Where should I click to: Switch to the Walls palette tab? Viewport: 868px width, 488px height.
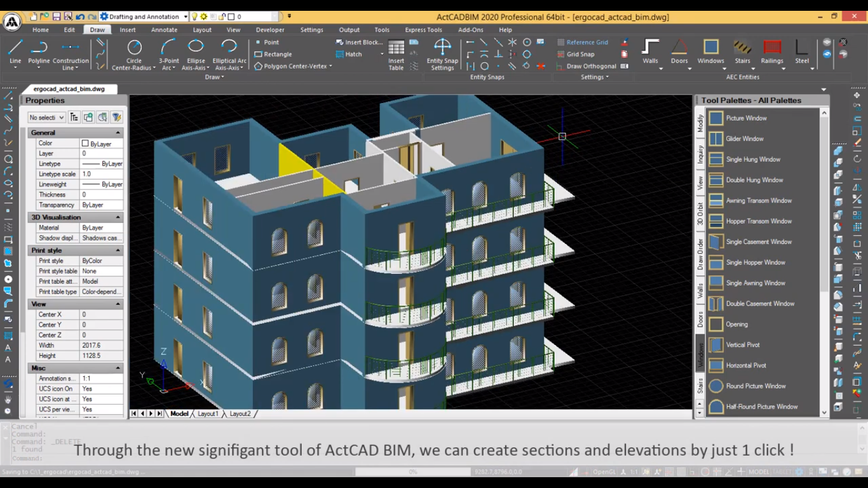700,291
